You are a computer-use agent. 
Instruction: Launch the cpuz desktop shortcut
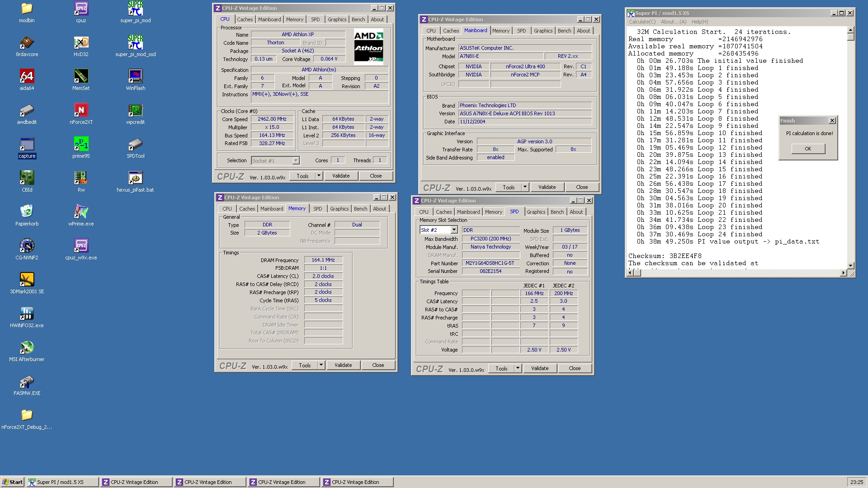click(81, 12)
